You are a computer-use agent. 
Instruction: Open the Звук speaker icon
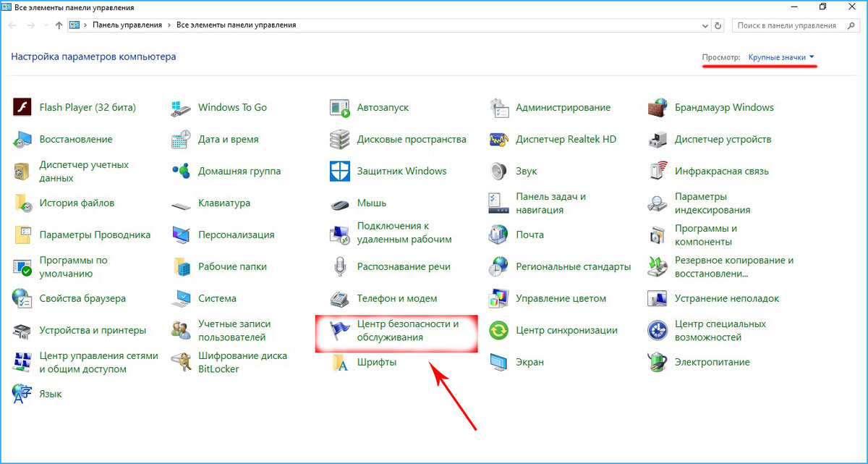click(x=499, y=171)
